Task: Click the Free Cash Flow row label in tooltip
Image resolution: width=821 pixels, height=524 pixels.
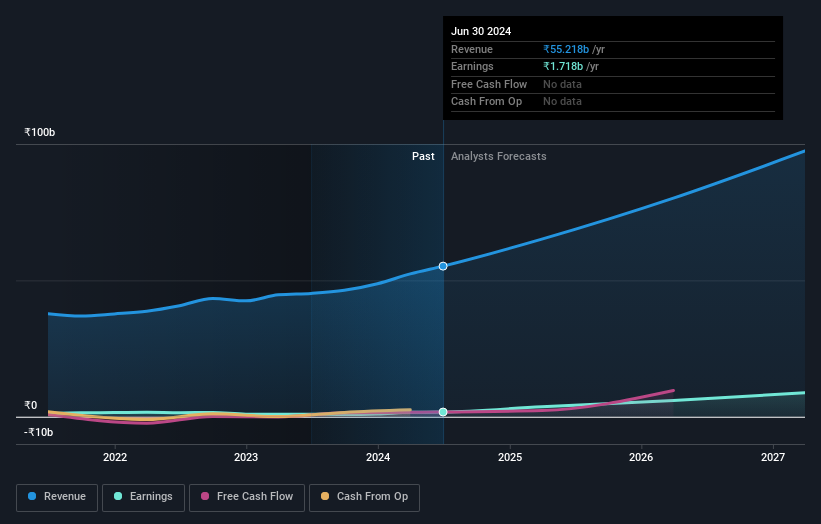Action: [489, 84]
